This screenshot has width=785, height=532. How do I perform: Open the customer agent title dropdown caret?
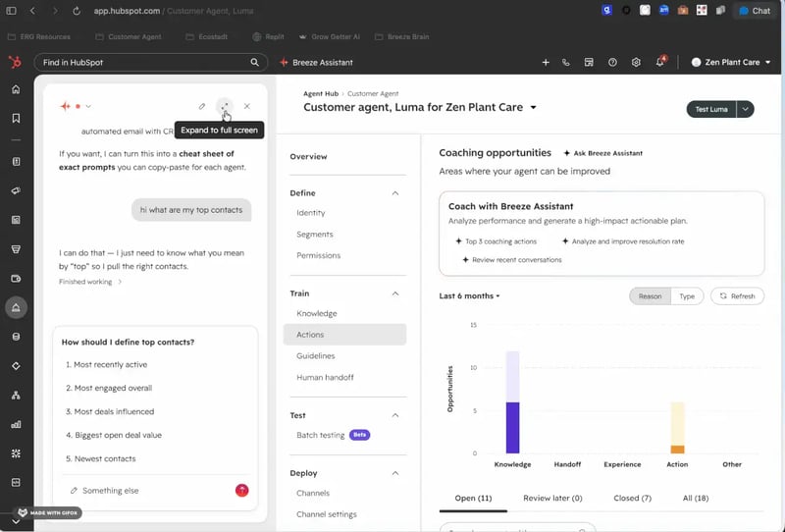[533, 107]
